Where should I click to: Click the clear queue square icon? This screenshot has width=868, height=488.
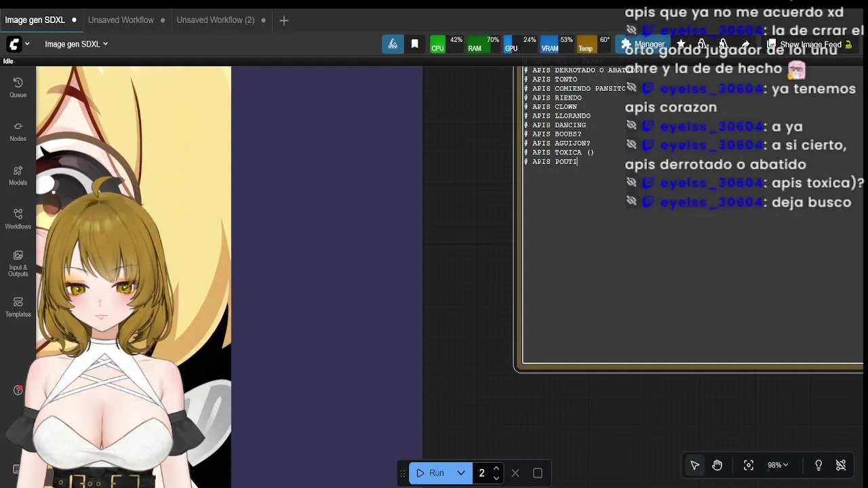(538, 473)
